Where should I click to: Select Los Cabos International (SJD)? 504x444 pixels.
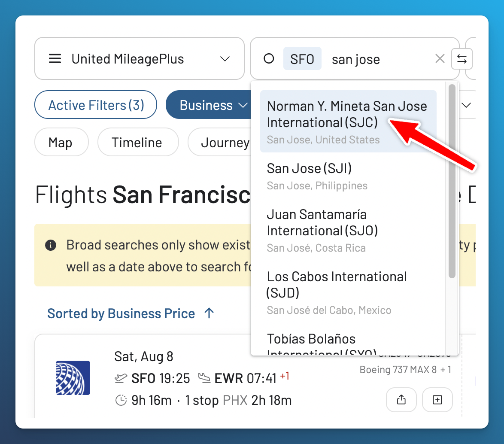(348, 292)
